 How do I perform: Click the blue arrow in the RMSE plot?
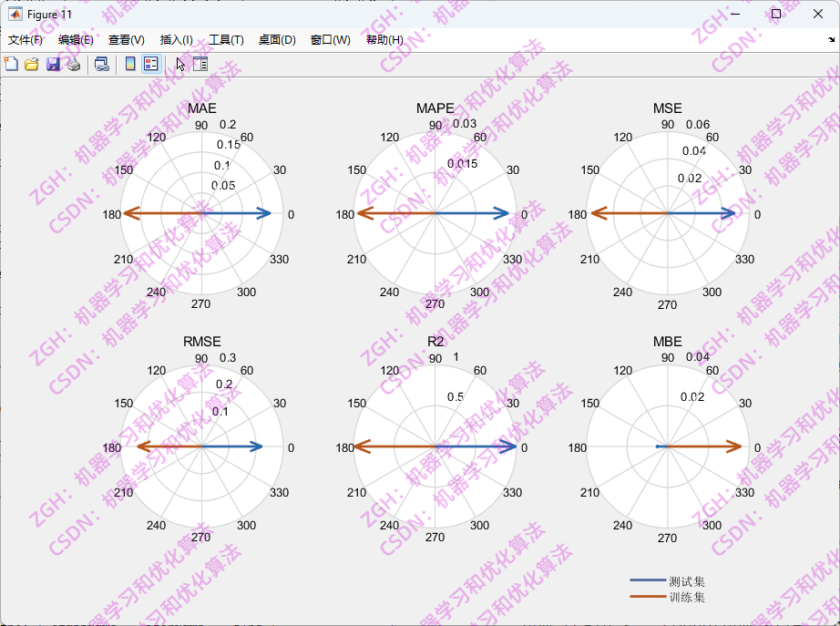click(x=232, y=446)
